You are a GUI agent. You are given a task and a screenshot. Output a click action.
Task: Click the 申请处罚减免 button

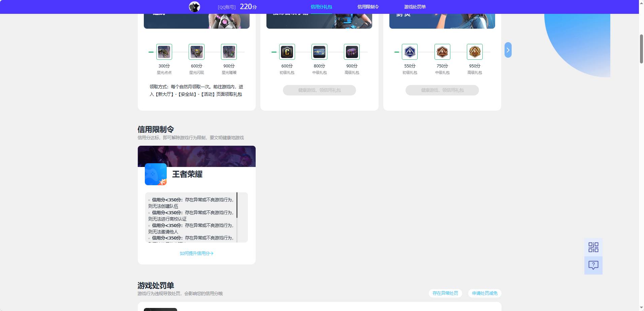(485, 293)
